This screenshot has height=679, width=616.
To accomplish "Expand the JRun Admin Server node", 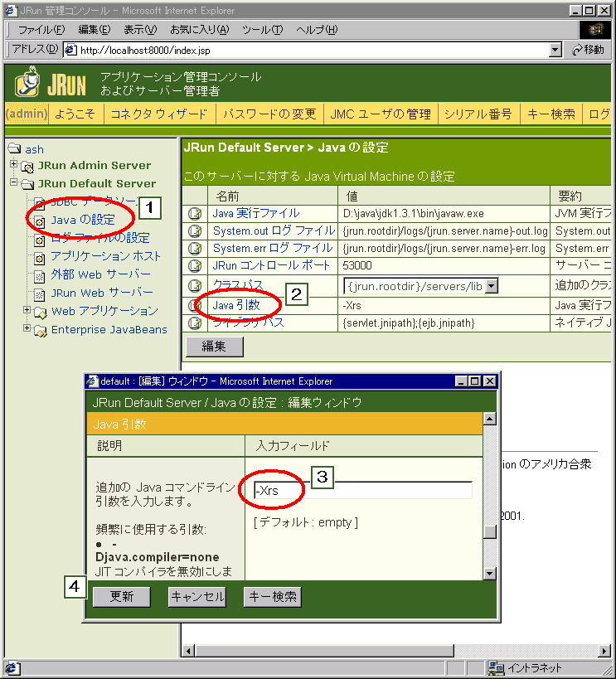I will [x=13, y=163].
